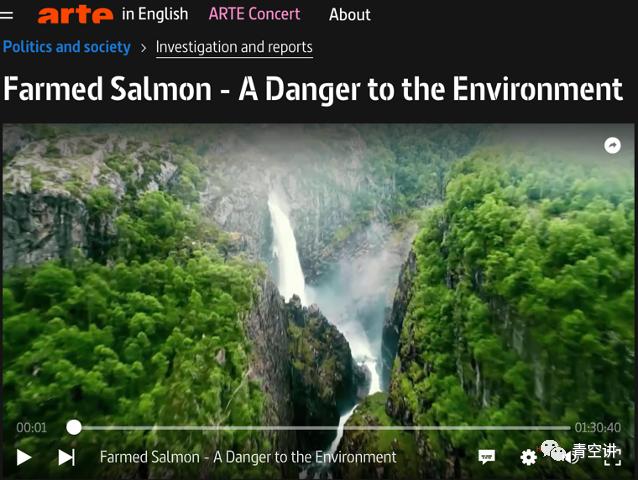Toggle the subtitles speech-bubble icon
Screen dimensions: 638x480
(x=487, y=457)
